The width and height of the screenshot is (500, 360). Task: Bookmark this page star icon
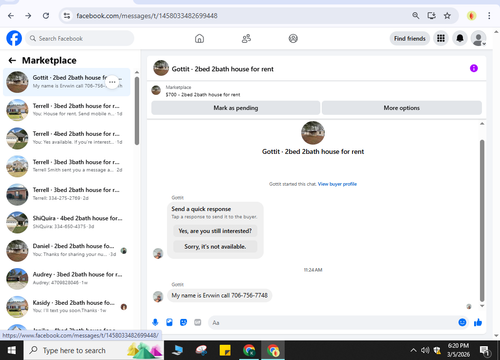coord(447,15)
